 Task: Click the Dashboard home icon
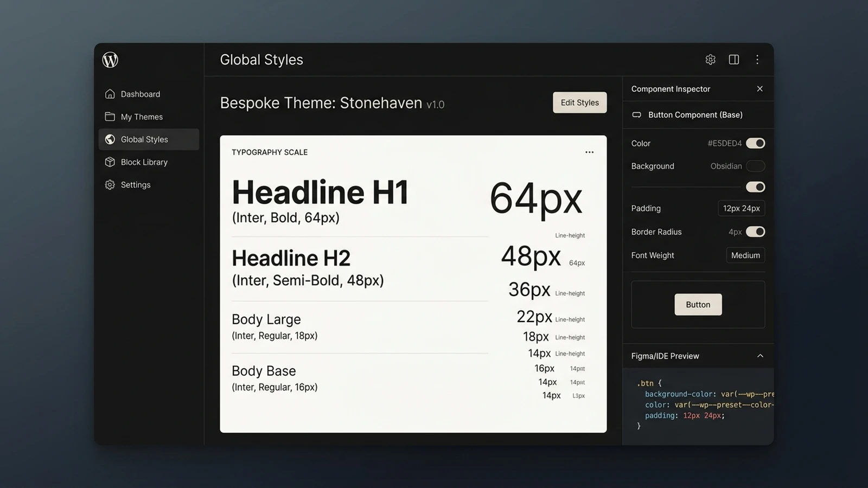[x=110, y=94]
